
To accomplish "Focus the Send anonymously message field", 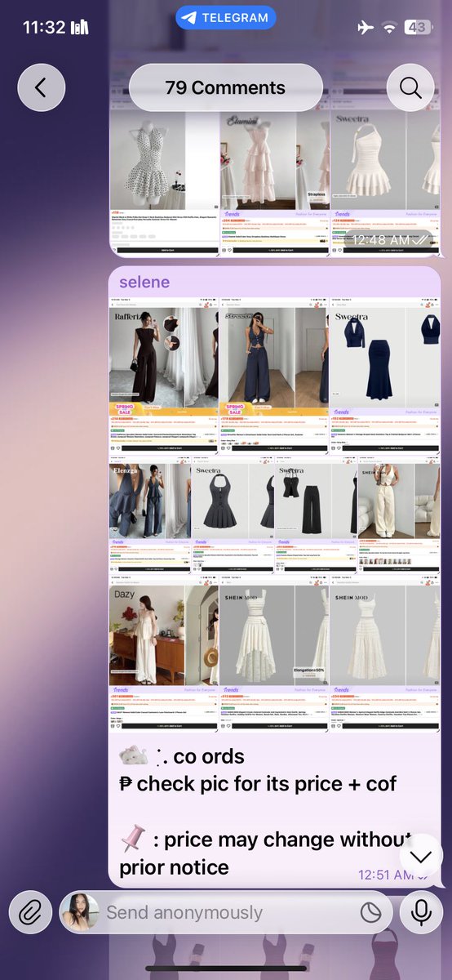I will (226, 912).
